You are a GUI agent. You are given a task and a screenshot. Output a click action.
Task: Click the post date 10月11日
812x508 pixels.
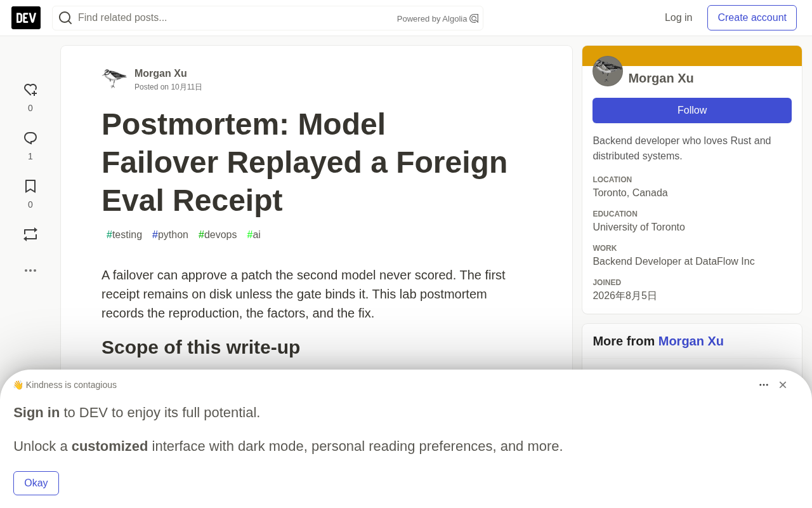[x=187, y=87]
